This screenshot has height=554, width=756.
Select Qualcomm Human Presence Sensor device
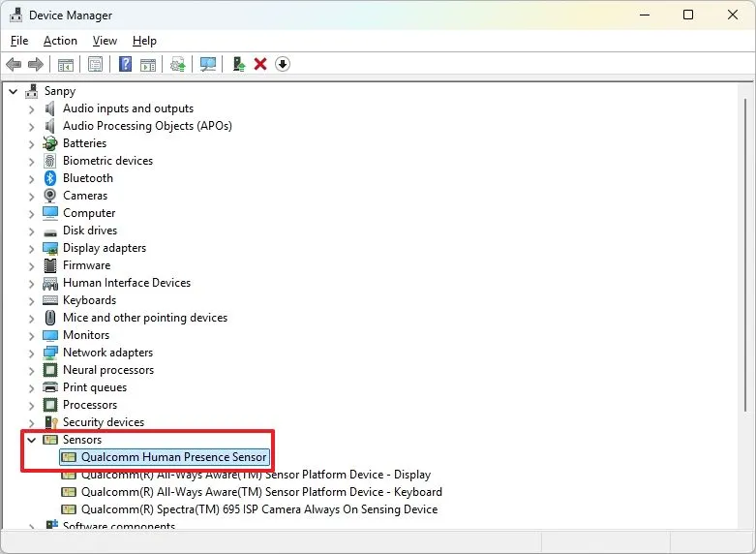click(164, 457)
